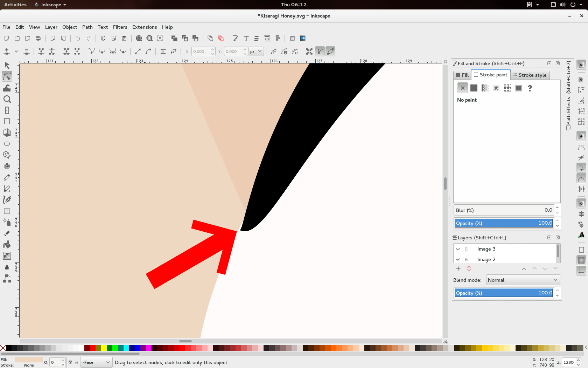Expand the units dropdown showing px
The width and height of the screenshot is (588, 368).
click(x=256, y=51)
